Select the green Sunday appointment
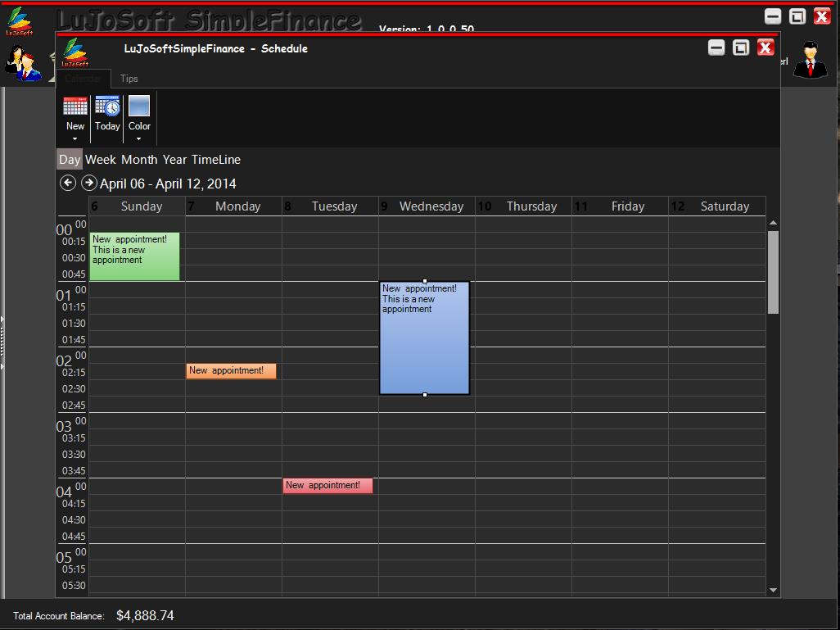The width and height of the screenshot is (840, 630). tap(134, 256)
